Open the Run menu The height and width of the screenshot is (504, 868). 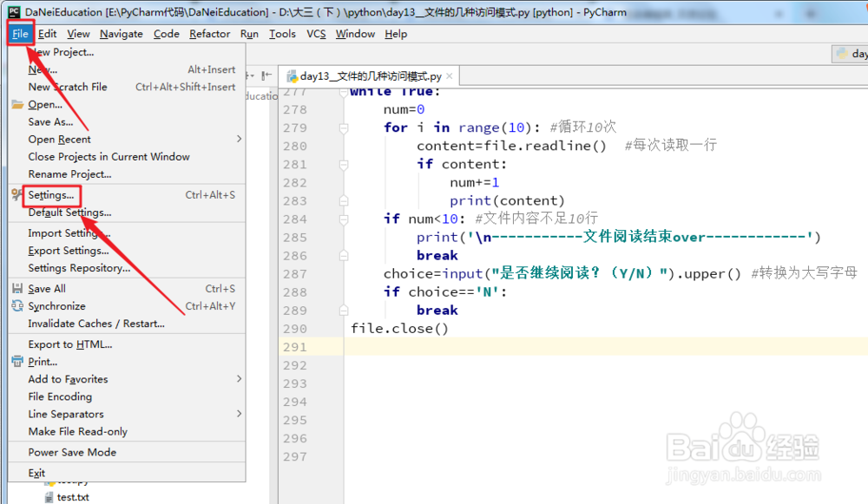249,34
